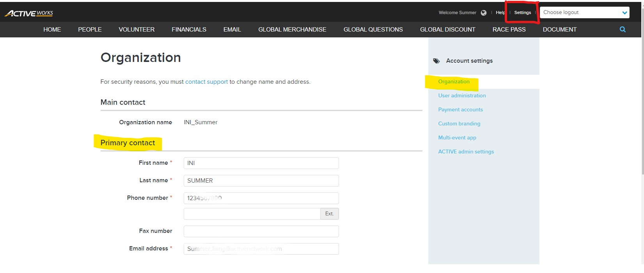Go to Multi-event app settings
The image size is (644, 273).
[457, 137]
